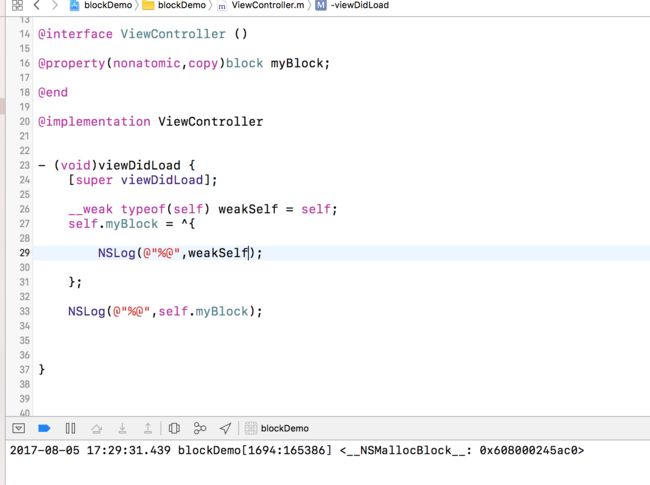This screenshot has height=485, width=650.
Task: Click "(nonatomic,copy)" attributes on line 16
Action: (x=166, y=63)
